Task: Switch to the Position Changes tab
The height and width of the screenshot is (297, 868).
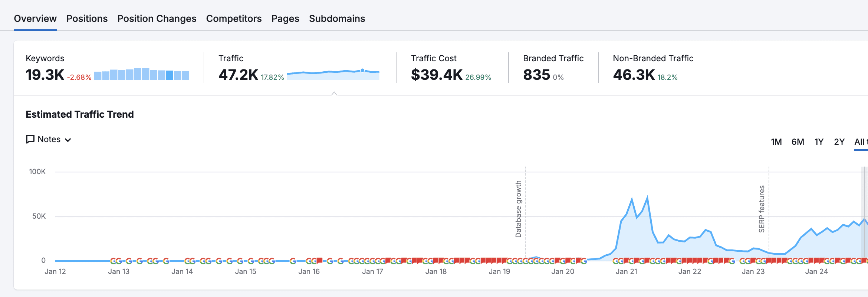Action: tap(157, 19)
